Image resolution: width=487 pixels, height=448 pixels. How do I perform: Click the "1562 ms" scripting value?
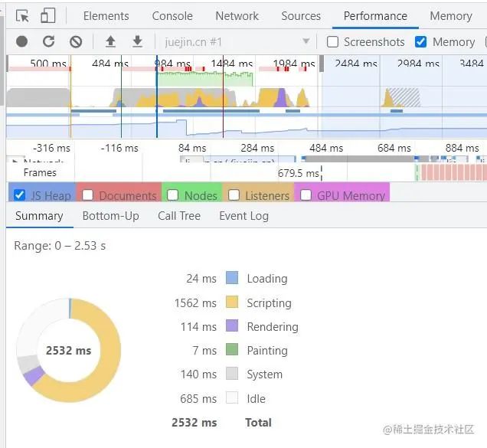coord(195,303)
